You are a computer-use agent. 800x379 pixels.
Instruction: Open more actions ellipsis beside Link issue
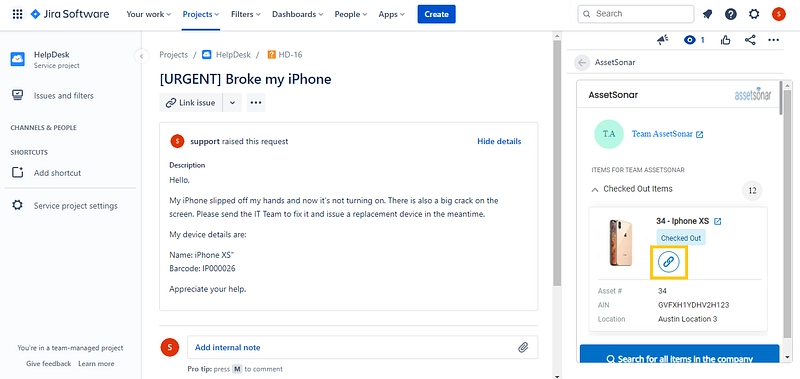point(256,103)
